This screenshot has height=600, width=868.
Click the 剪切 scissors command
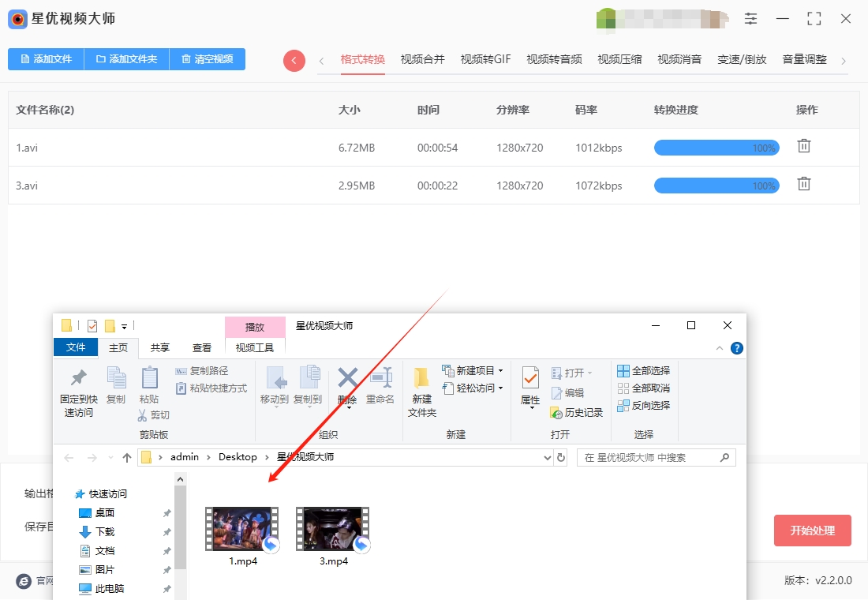(153, 415)
